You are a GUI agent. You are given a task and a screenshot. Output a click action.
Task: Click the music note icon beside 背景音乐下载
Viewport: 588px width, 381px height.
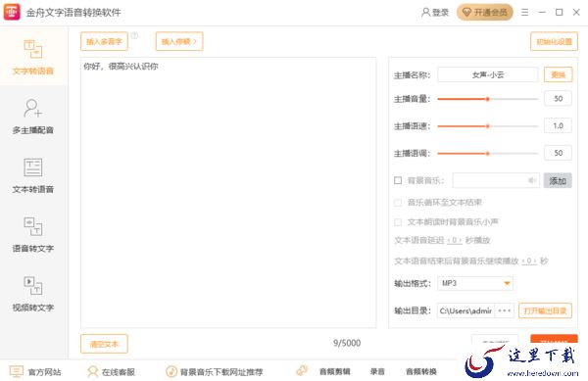tap(171, 371)
